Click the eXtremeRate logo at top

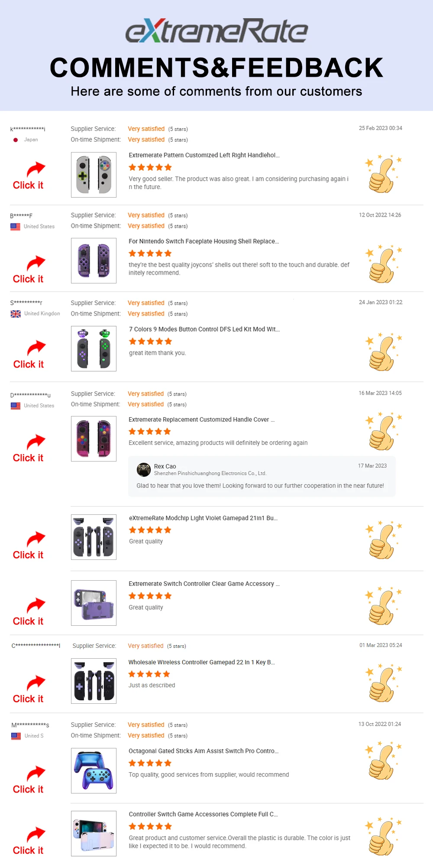tap(216, 31)
